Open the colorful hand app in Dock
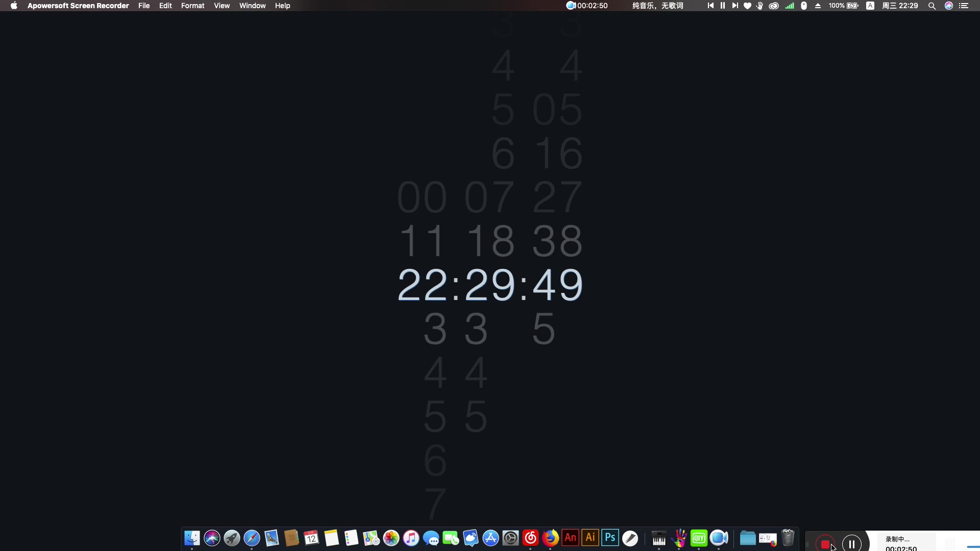The image size is (980, 551). (679, 538)
